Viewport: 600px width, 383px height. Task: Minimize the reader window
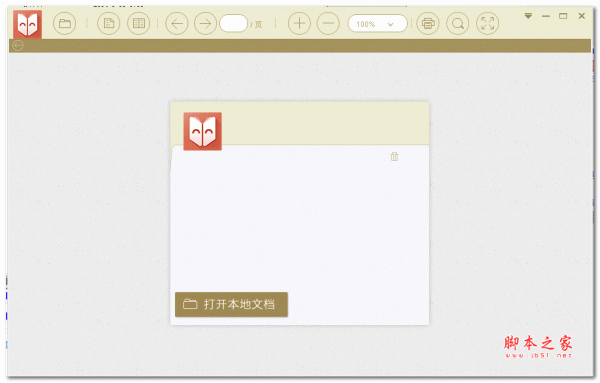[x=546, y=16]
